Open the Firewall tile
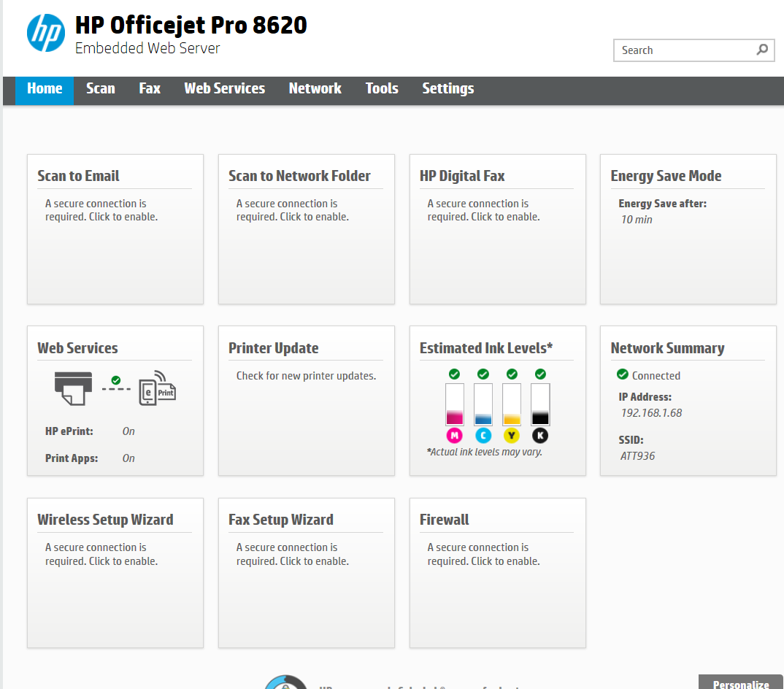This screenshot has width=784, height=689. tap(497, 572)
